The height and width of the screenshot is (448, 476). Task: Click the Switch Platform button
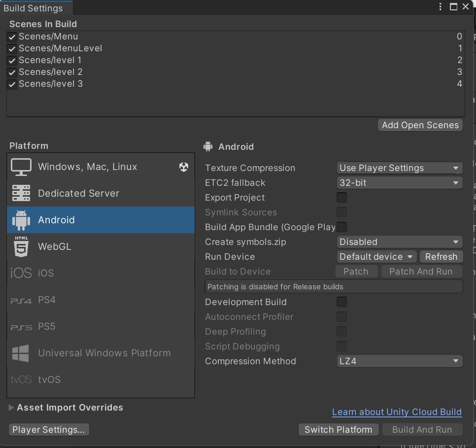tap(338, 430)
